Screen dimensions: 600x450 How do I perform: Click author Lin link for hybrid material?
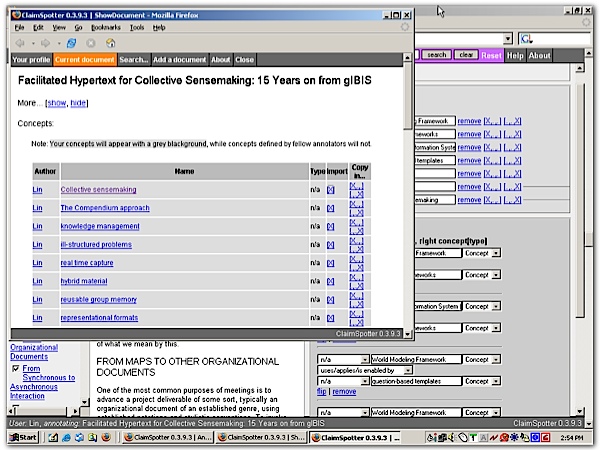37,281
